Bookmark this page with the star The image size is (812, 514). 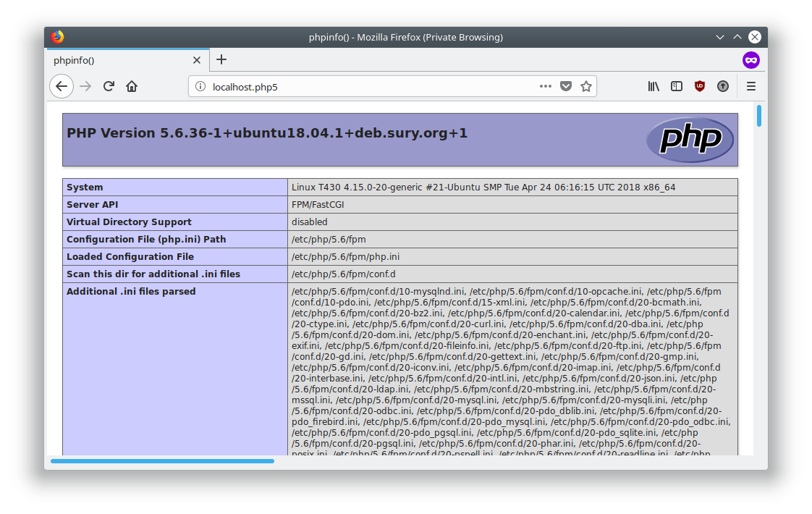(x=586, y=86)
